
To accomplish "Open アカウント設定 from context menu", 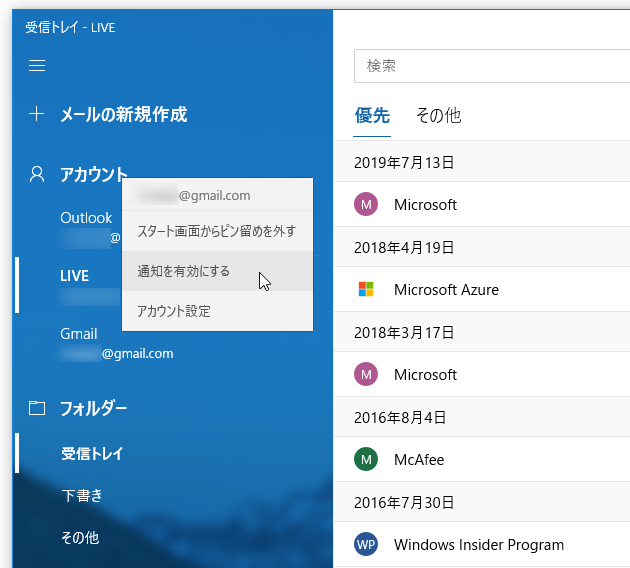I will coord(217,311).
